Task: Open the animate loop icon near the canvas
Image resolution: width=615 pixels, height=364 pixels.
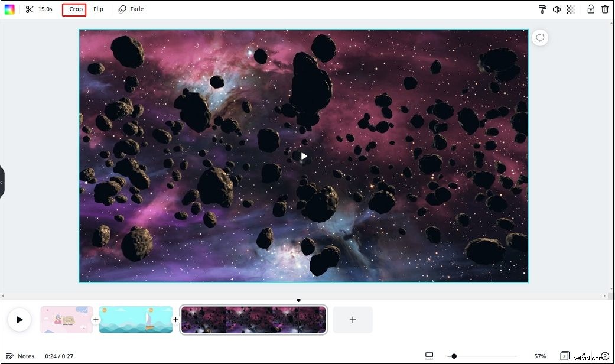Action: 539,37
